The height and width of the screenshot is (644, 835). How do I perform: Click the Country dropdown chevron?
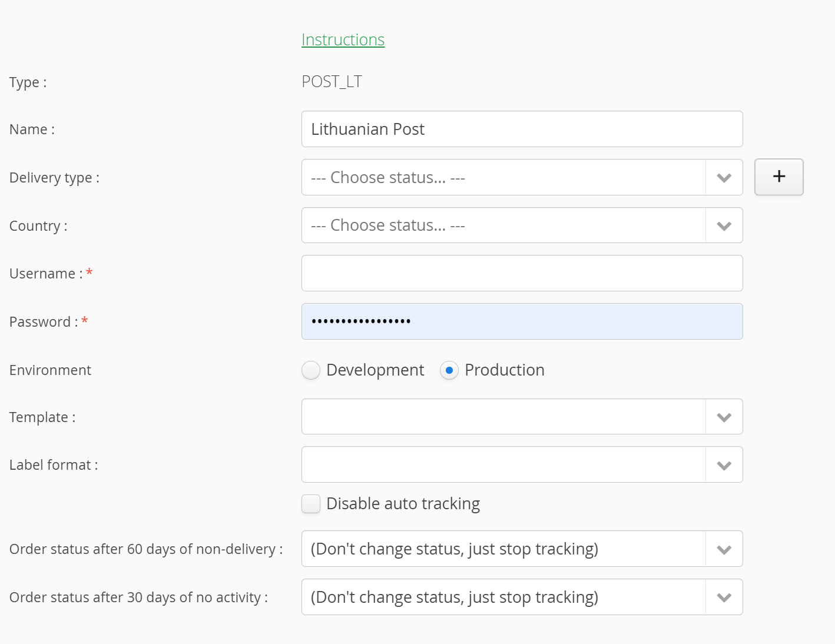pos(724,226)
